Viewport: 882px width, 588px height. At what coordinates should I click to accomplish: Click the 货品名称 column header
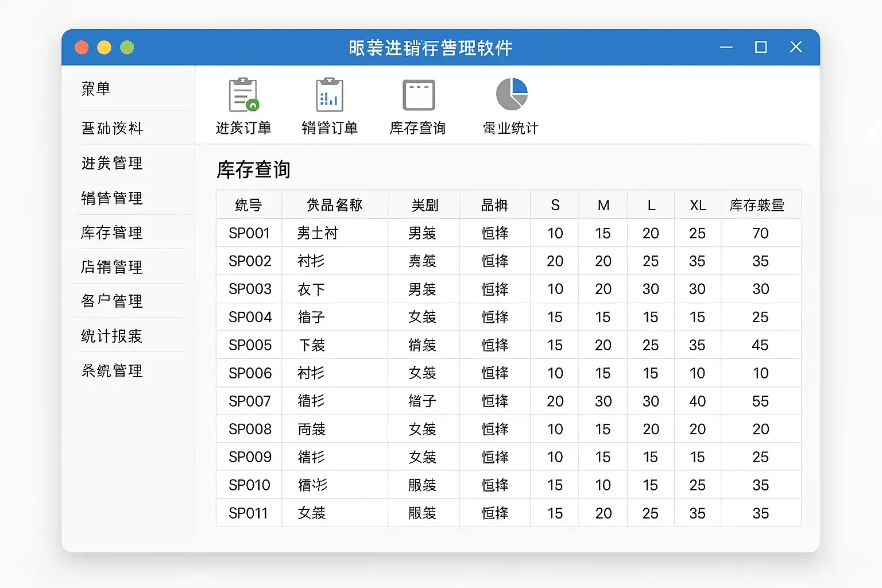pyautogui.click(x=334, y=205)
